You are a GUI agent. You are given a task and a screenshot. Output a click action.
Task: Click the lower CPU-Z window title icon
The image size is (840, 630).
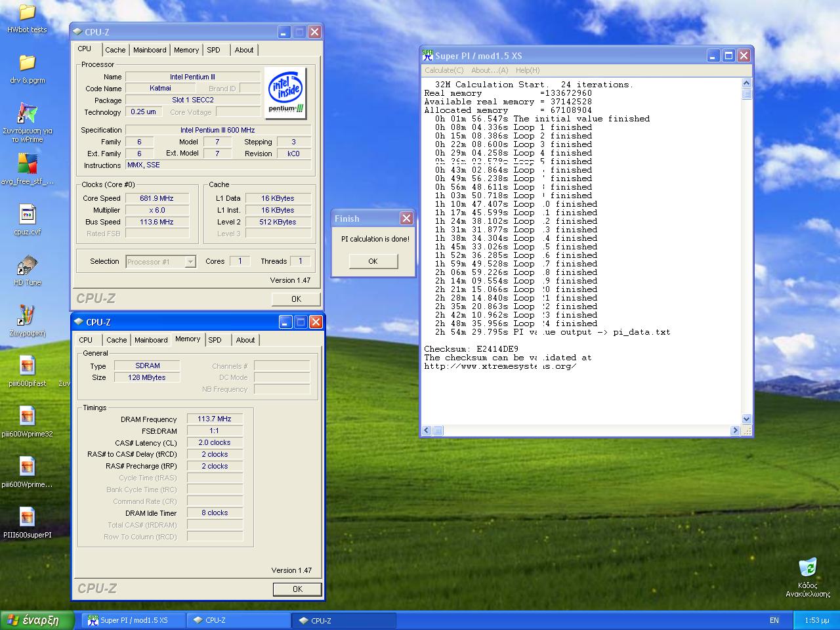pos(79,322)
